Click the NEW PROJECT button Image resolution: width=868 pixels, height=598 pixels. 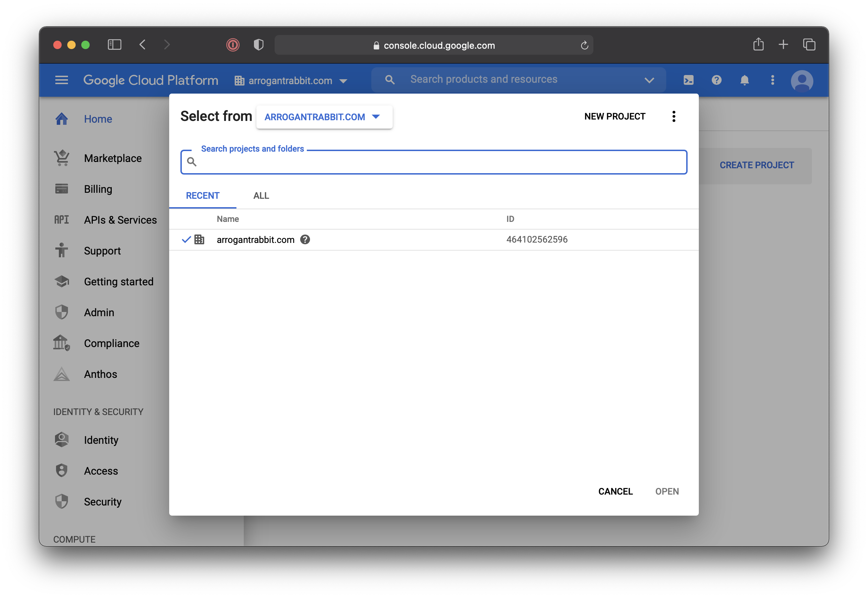[614, 116]
